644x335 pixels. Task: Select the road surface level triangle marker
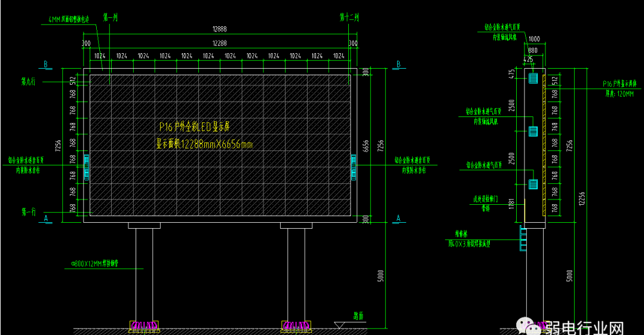pos(339,325)
